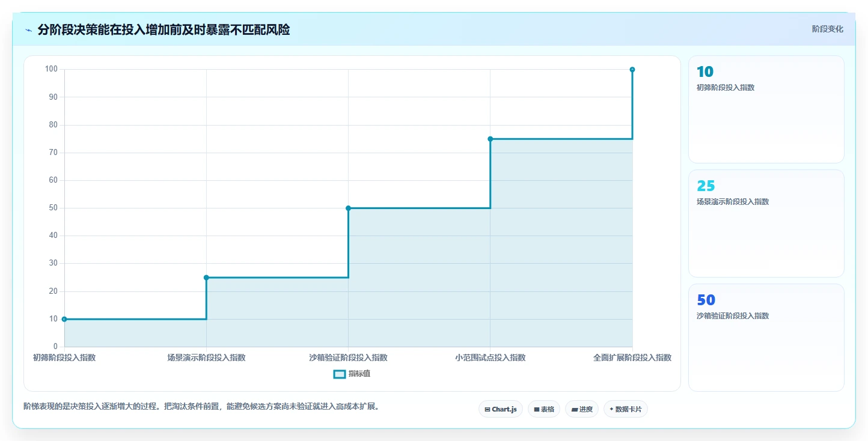868x441 pixels.
Task: Click the y-axis value 0
Action: (x=55, y=347)
